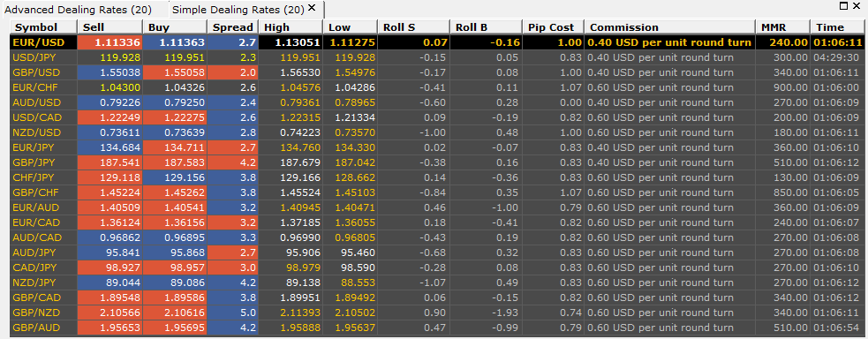Image resolution: width=868 pixels, height=339 pixels.
Task: Maximize the dealing rates panel
Action: 842,5
